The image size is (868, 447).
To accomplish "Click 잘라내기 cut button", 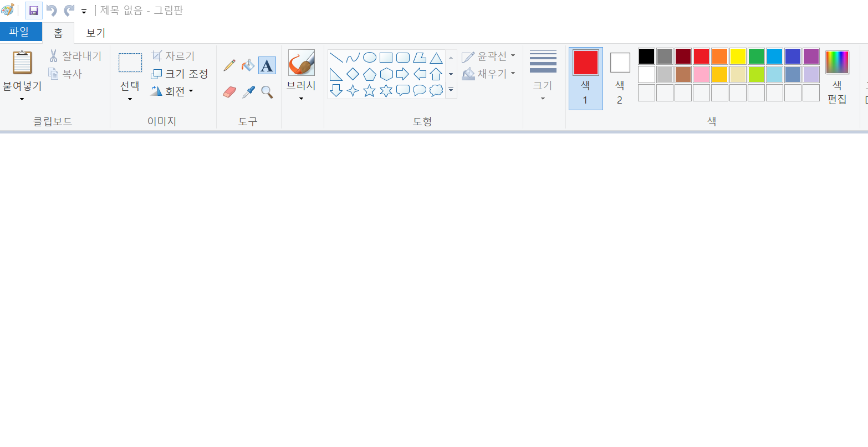I will pos(75,56).
